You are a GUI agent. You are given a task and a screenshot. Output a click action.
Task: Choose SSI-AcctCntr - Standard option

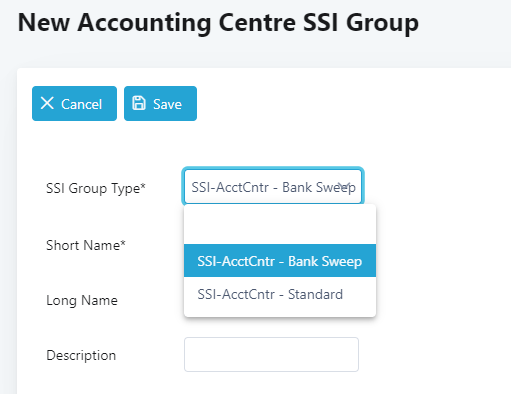280,294
